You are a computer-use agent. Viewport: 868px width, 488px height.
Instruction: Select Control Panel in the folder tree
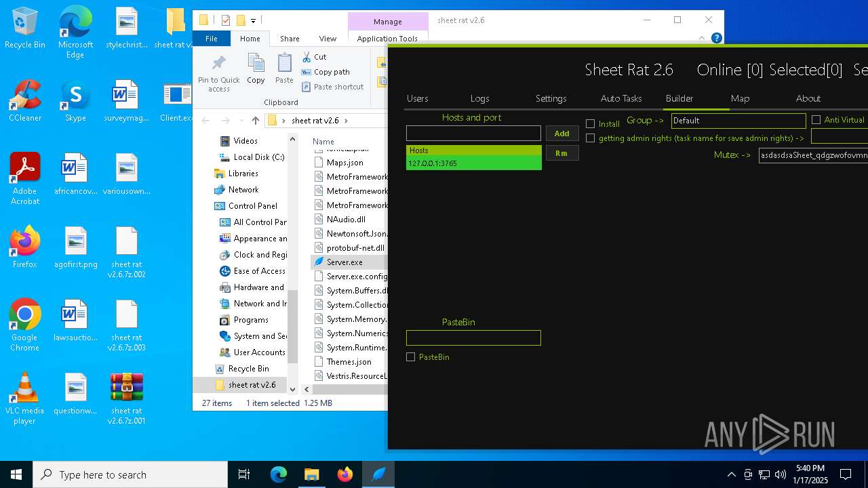click(x=246, y=206)
